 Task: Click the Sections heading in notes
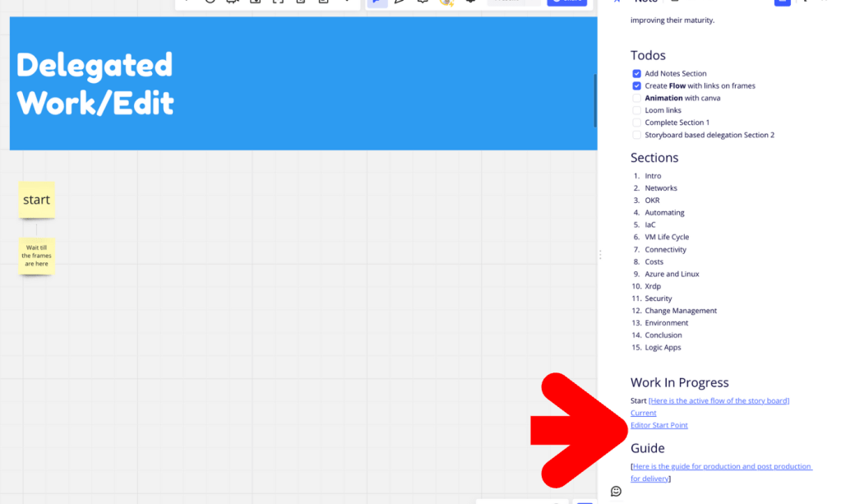click(x=654, y=158)
